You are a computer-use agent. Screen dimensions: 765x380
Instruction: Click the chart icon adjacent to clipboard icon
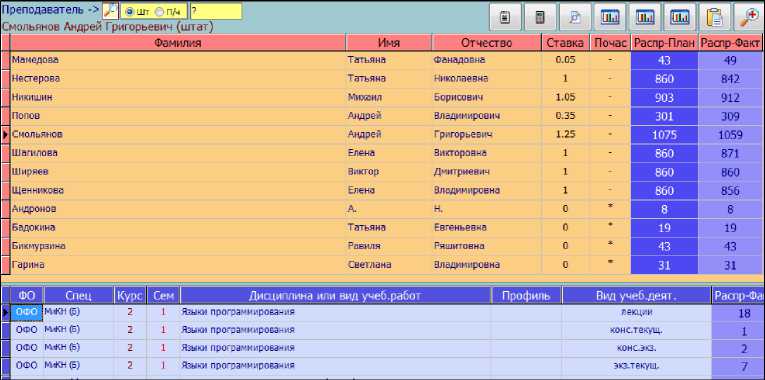(x=680, y=17)
